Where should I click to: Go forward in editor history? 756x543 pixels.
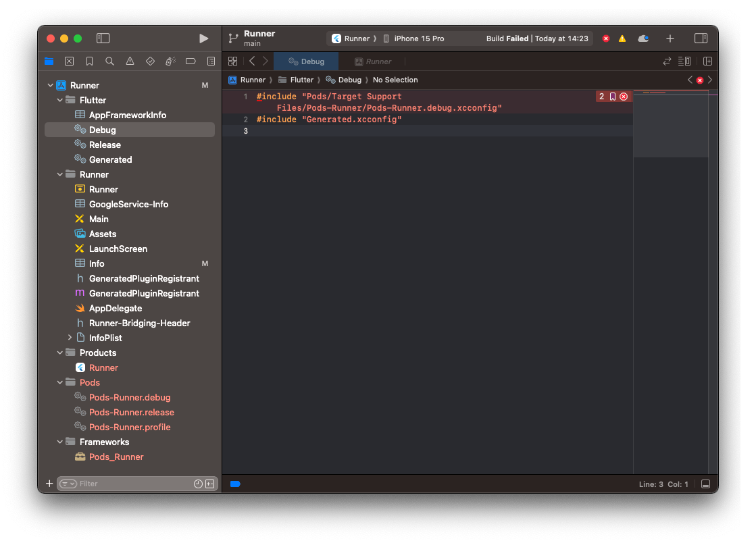[266, 61]
